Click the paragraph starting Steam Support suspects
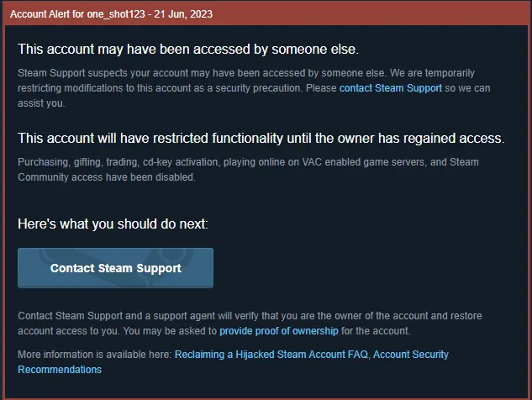 pyautogui.click(x=254, y=88)
